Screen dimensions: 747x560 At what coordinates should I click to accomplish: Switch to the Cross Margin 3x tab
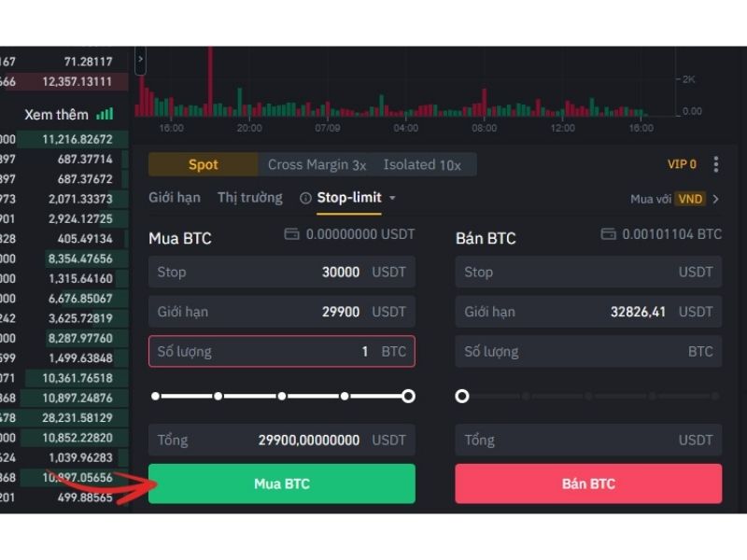tap(317, 165)
